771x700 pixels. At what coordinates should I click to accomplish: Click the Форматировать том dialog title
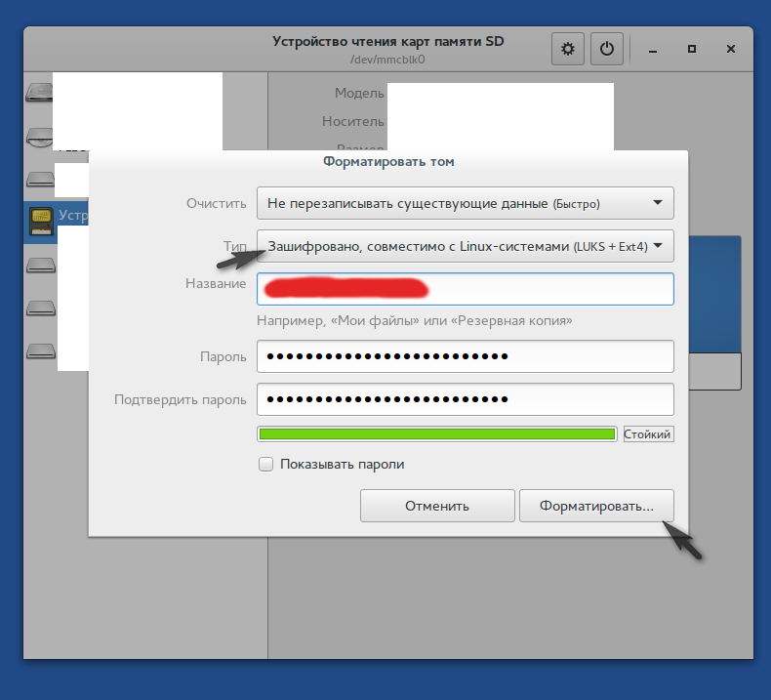[388, 161]
